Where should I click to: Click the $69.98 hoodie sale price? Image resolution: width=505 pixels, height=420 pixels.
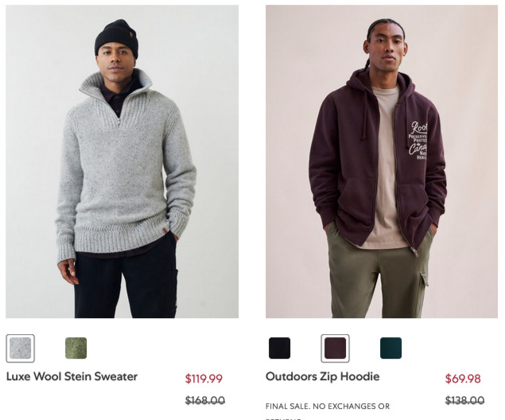tap(463, 379)
